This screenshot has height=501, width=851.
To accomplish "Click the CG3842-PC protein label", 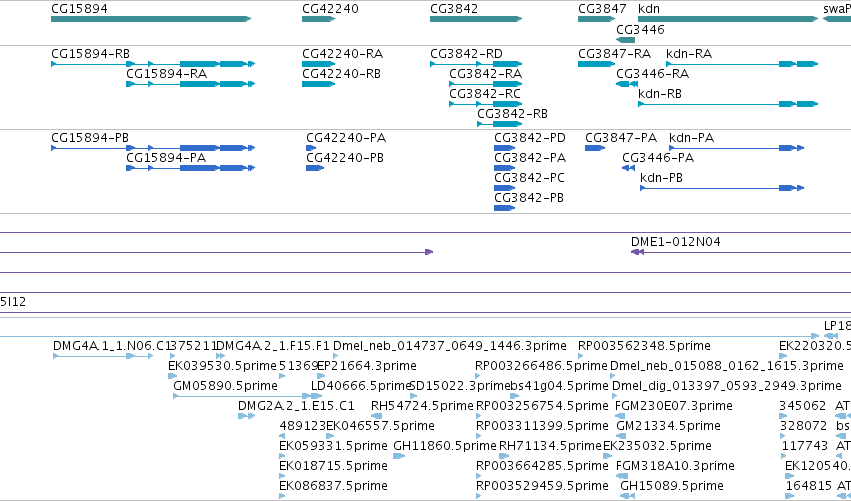I will 529,178.
